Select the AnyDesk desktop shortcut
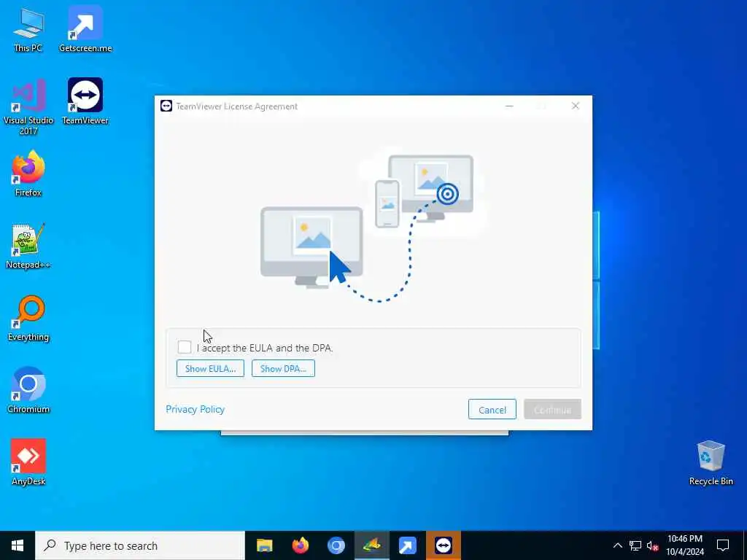747x560 pixels. [x=28, y=462]
